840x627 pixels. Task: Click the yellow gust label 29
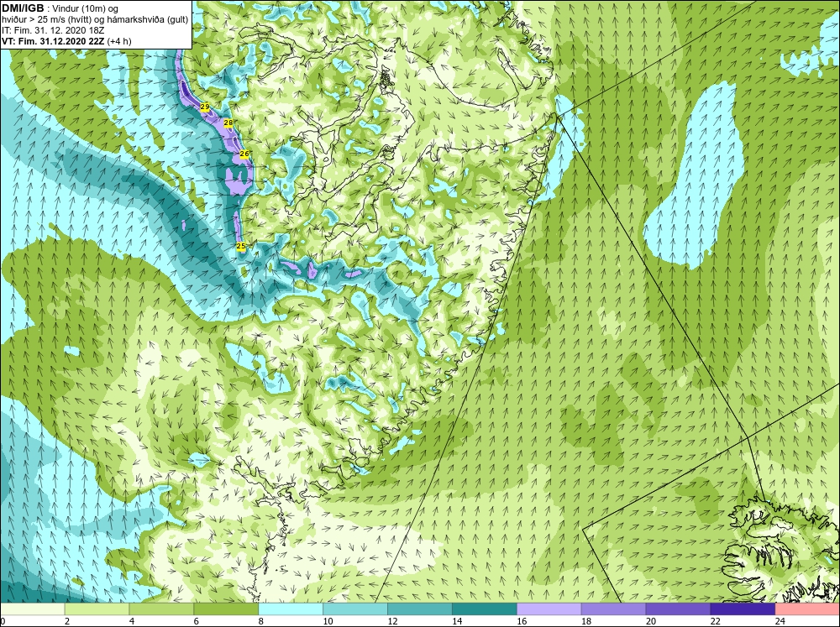point(205,107)
